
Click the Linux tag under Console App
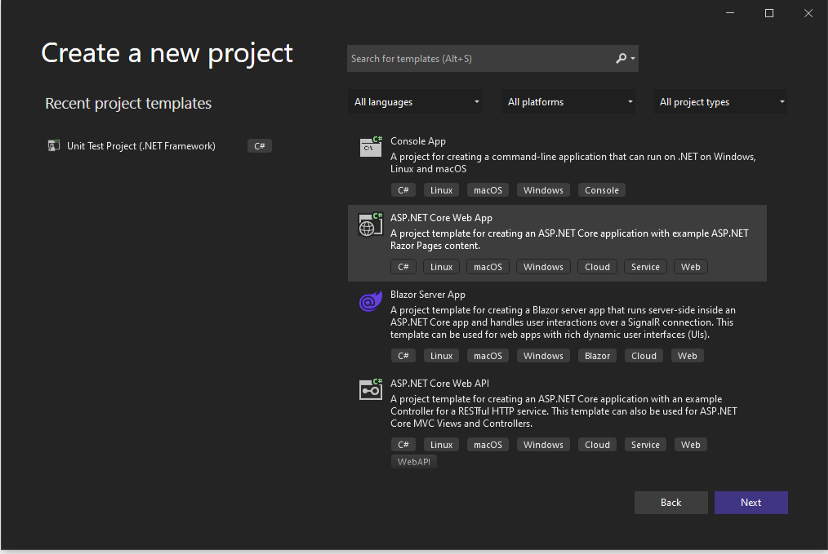[441, 190]
